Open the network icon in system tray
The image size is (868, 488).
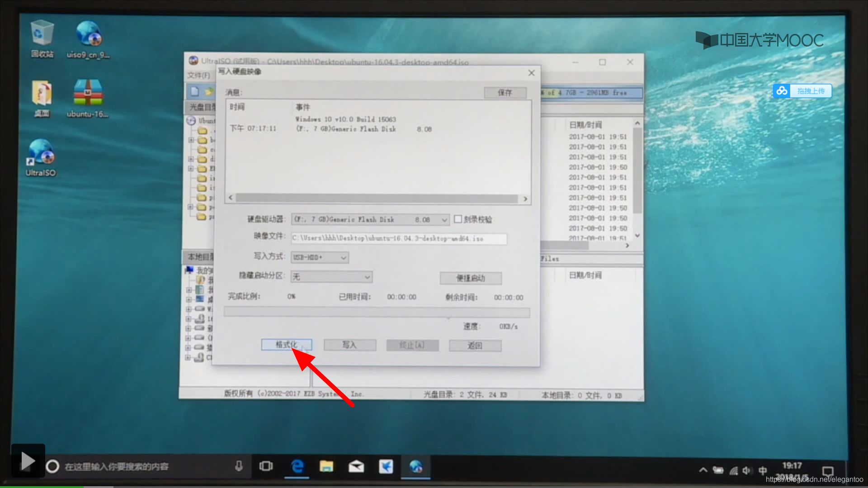click(x=733, y=471)
